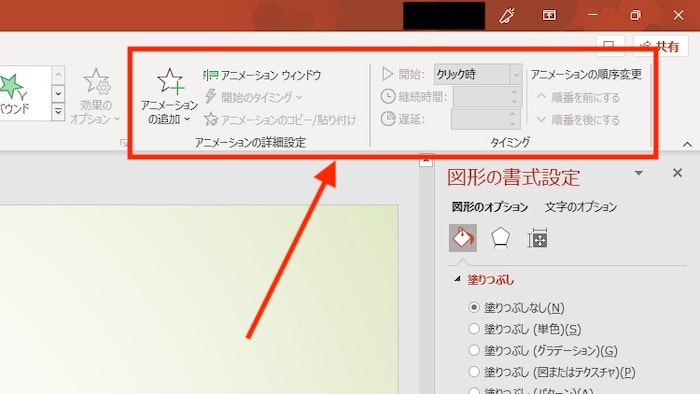This screenshot has height=394, width=700.
Task: Click the 遅延 delay field
Action: [479, 119]
